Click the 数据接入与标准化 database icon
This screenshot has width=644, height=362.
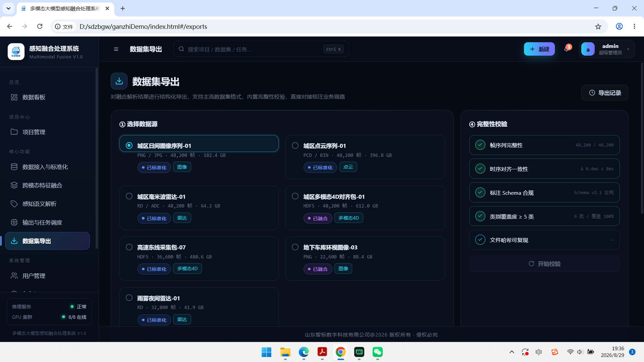coord(14,167)
